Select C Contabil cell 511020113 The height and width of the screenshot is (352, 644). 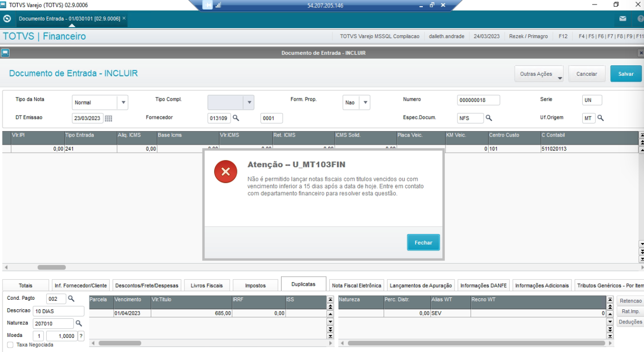tap(589, 149)
